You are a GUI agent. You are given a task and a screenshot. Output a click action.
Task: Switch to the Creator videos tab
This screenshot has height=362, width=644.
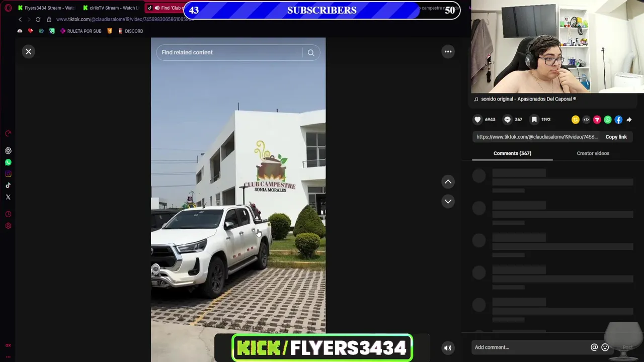click(x=593, y=153)
